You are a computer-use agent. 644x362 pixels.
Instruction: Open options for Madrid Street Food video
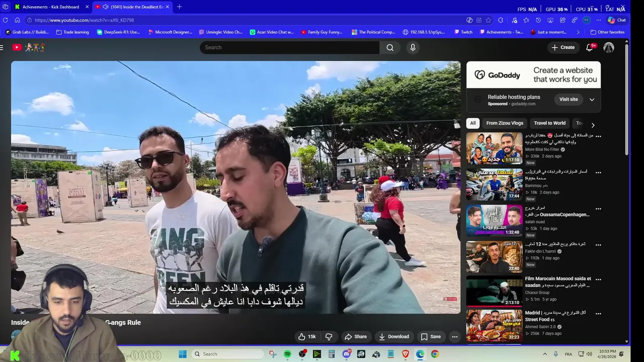click(598, 313)
